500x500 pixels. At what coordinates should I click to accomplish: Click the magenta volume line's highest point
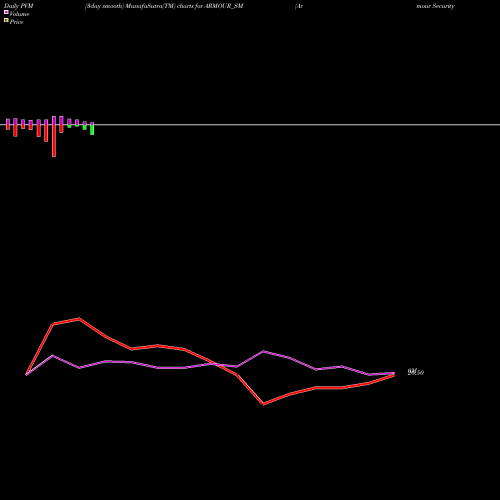pos(263,351)
